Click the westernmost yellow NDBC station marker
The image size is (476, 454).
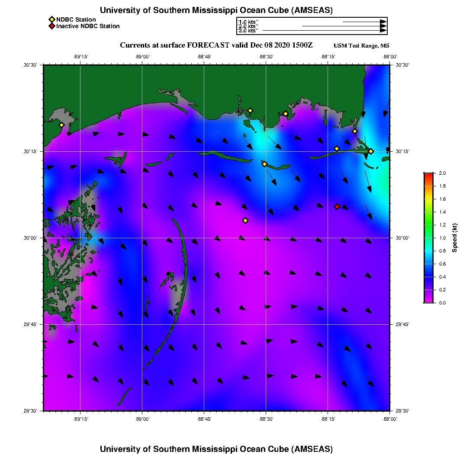(x=61, y=125)
